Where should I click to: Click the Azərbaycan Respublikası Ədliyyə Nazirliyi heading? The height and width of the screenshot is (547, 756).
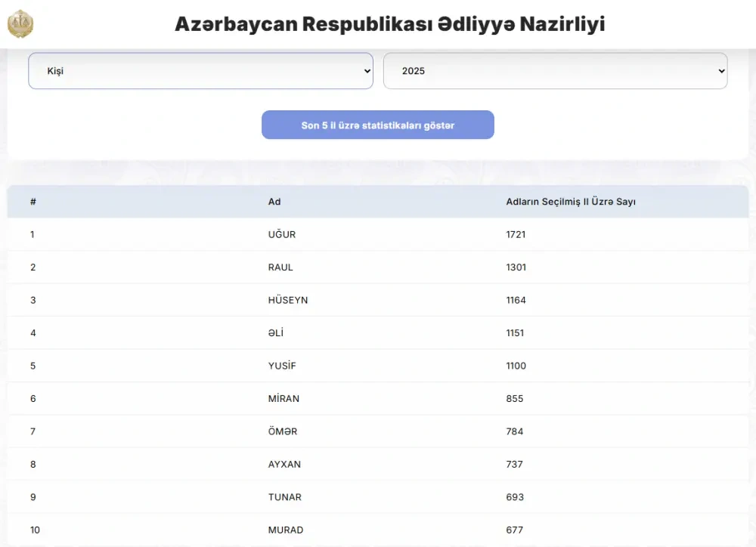point(389,24)
